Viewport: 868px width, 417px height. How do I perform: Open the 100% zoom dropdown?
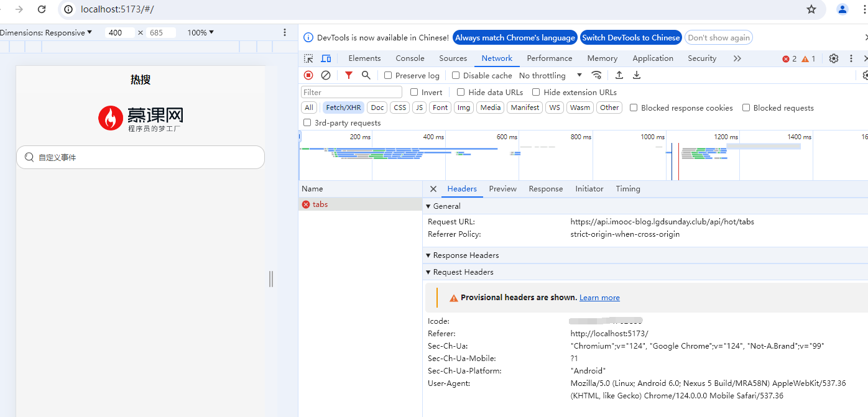(x=200, y=32)
